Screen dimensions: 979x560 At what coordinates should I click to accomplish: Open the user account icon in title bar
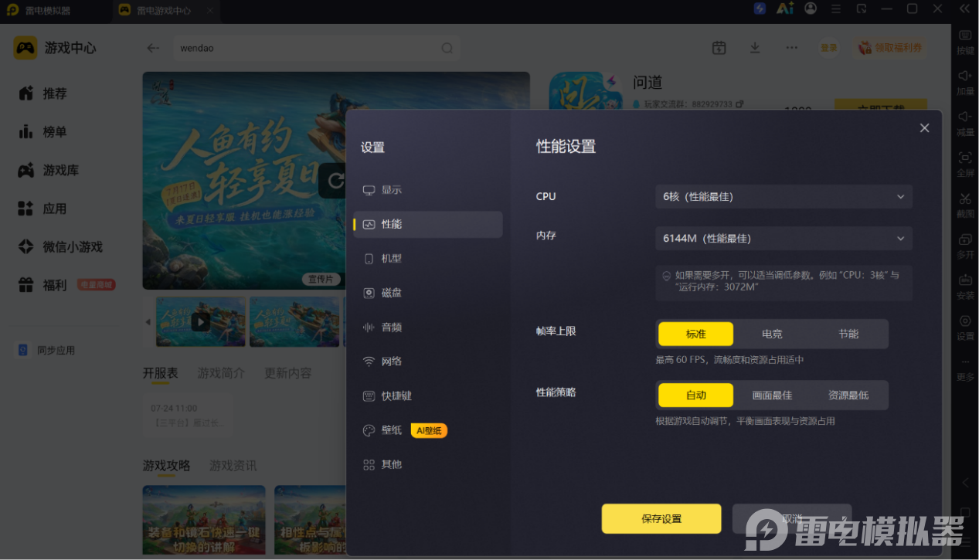point(811,8)
